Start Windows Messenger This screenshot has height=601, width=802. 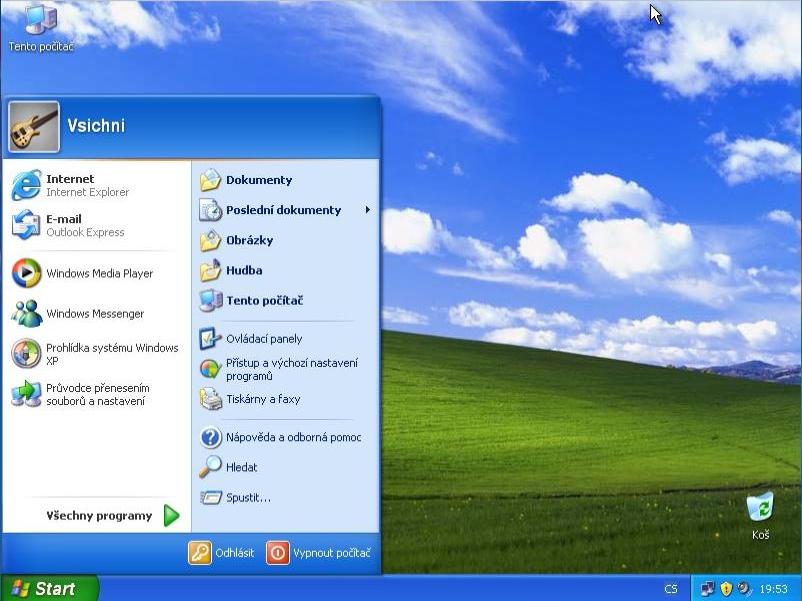[x=96, y=314]
